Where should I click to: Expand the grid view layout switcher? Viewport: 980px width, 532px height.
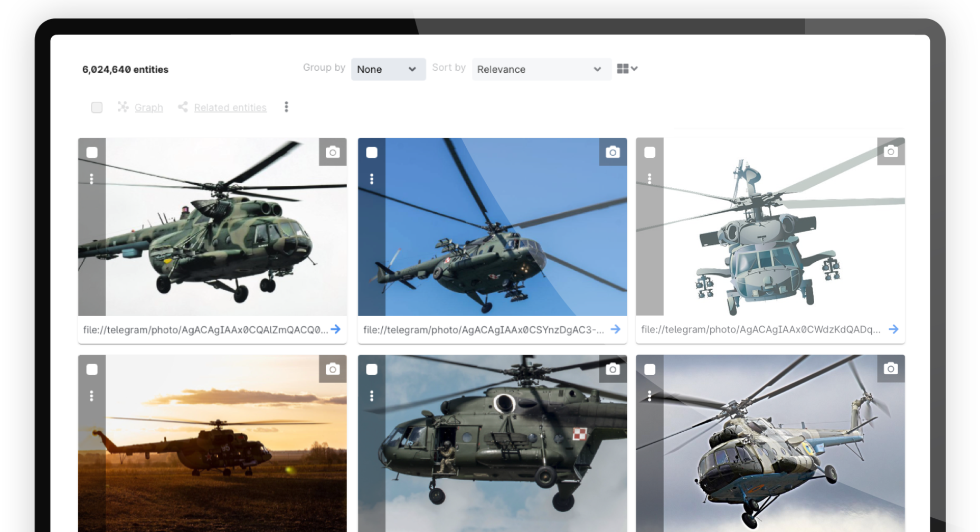[627, 69]
